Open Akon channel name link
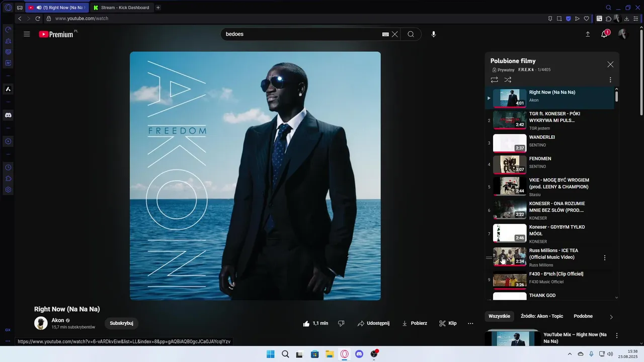 (58, 320)
